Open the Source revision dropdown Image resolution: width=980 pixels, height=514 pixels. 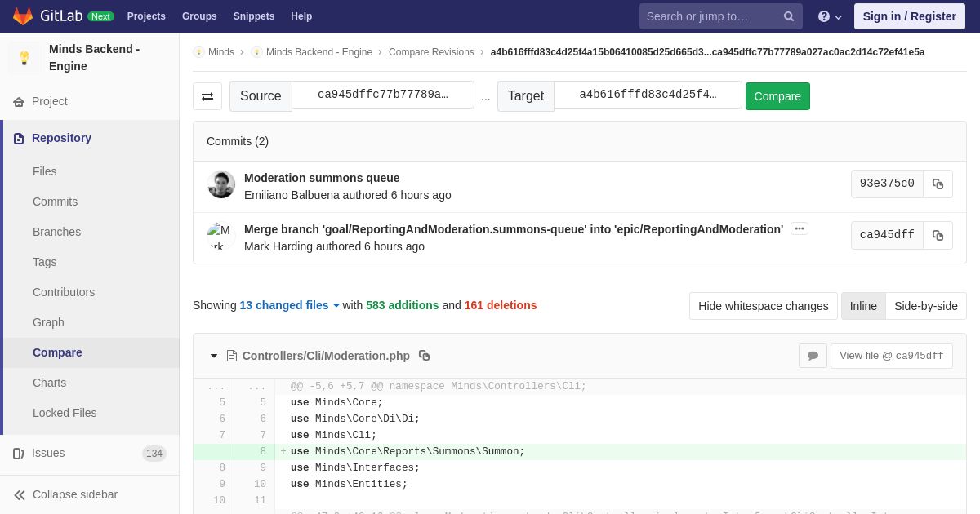coord(383,95)
